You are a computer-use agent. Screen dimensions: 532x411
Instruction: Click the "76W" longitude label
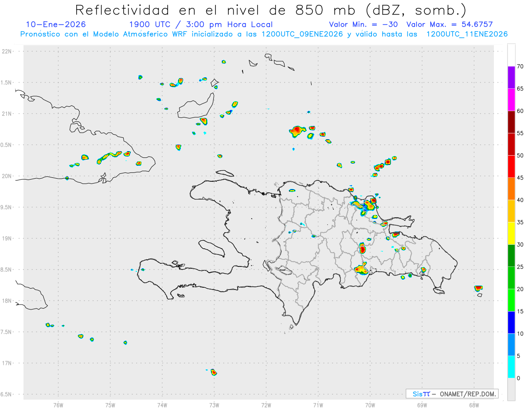[x=58, y=405]
